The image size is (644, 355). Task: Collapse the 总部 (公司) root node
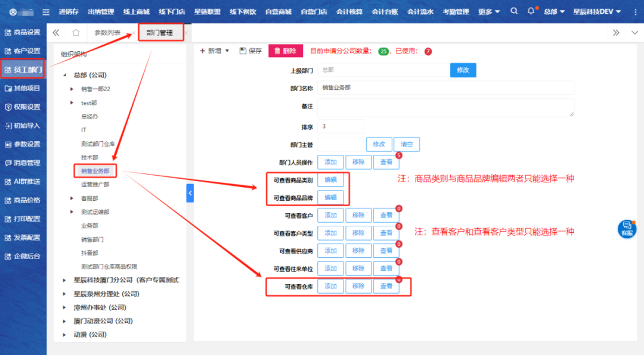click(x=65, y=75)
